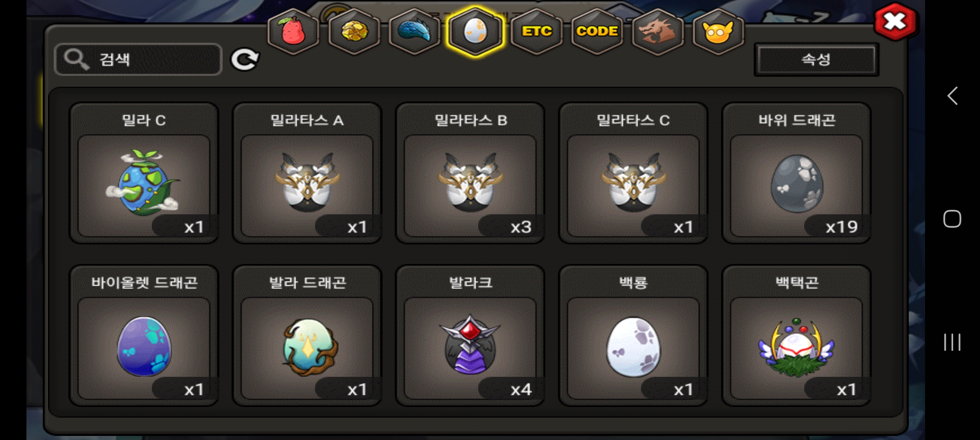Select the 바이올렛 드래곤 purple egg
This screenshot has height=440, width=980.
click(144, 336)
